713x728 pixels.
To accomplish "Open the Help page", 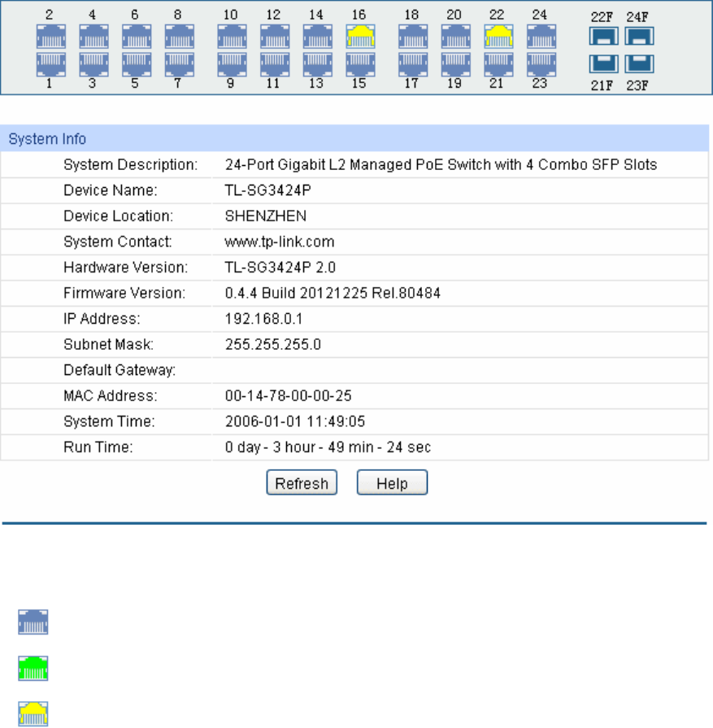I will click(392, 482).
